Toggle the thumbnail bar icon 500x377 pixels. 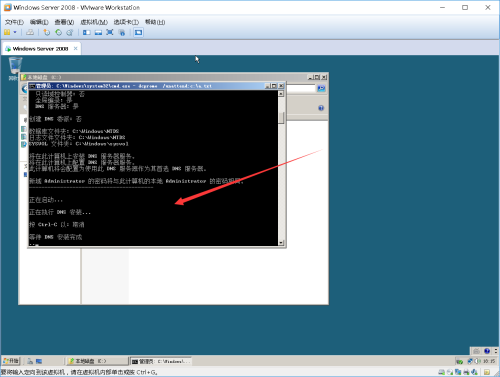[x=98, y=32]
